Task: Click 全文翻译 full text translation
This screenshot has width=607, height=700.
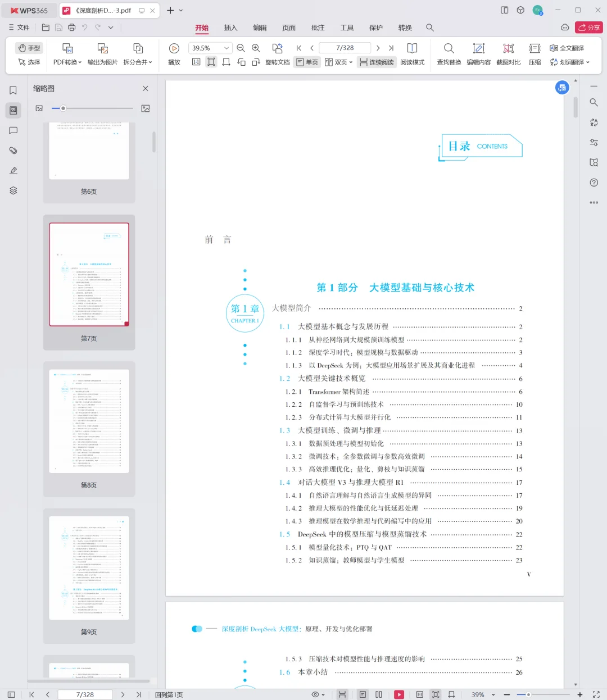Action: [567, 48]
